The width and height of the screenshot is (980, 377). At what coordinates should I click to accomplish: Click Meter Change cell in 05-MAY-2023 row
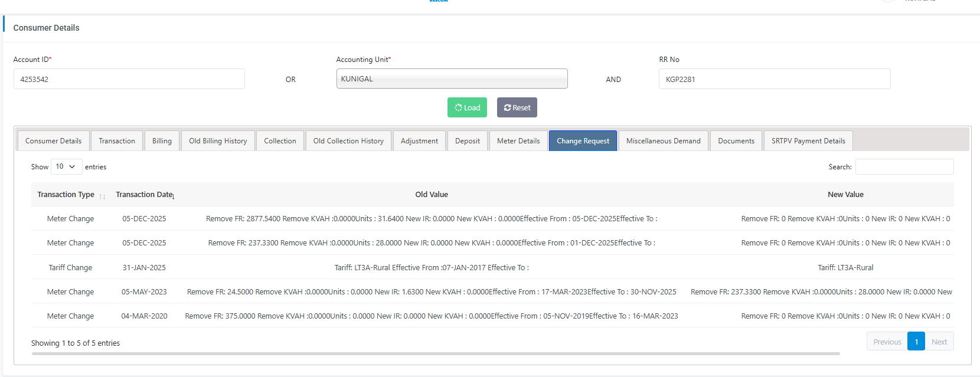pyautogui.click(x=70, y=291)
